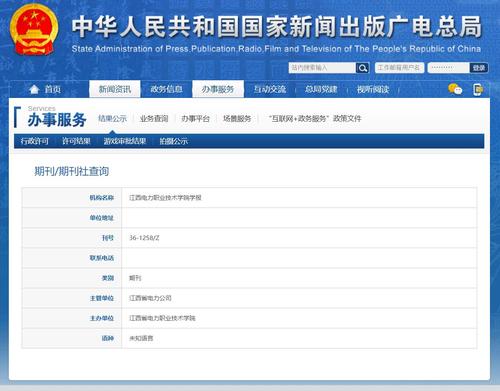Click the national emblem logo
The width and height of the screenshot is (500, 391).
(33, 30)
